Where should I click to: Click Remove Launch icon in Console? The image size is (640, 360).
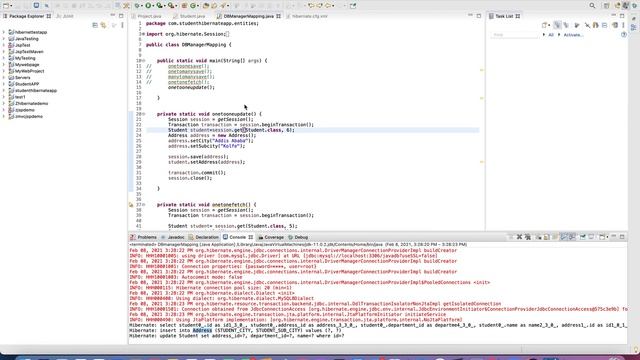519,237
